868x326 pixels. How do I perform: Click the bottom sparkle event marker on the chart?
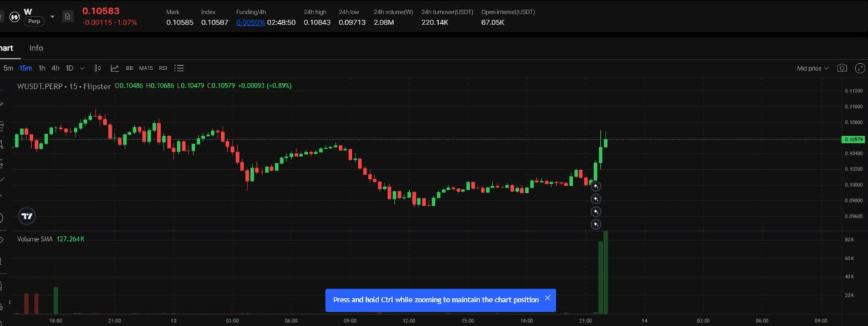(x=595, y=224)
